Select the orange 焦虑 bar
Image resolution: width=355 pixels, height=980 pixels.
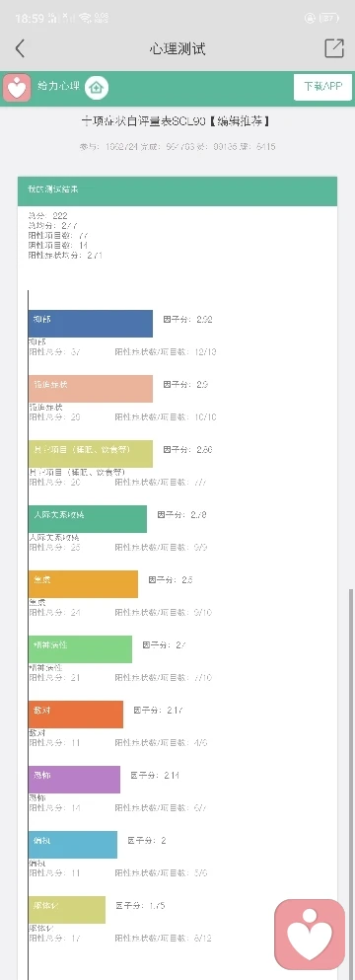pyautogui.click(x=83, y=583)
